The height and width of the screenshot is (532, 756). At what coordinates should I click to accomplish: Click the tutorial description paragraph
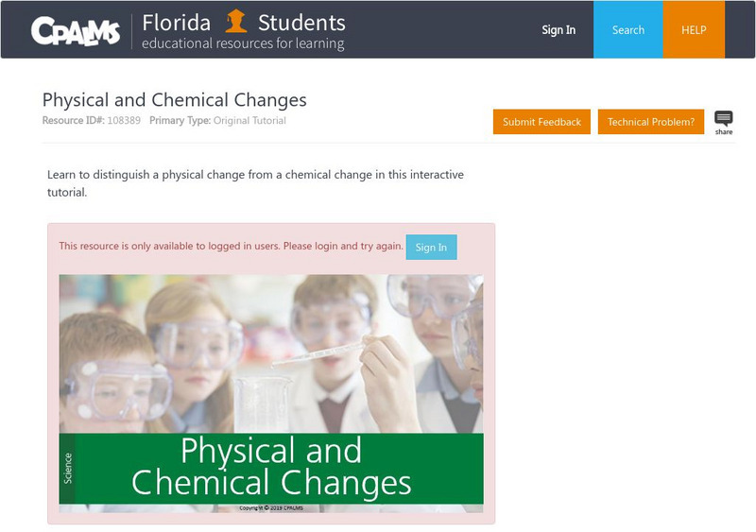click(255, 183)
